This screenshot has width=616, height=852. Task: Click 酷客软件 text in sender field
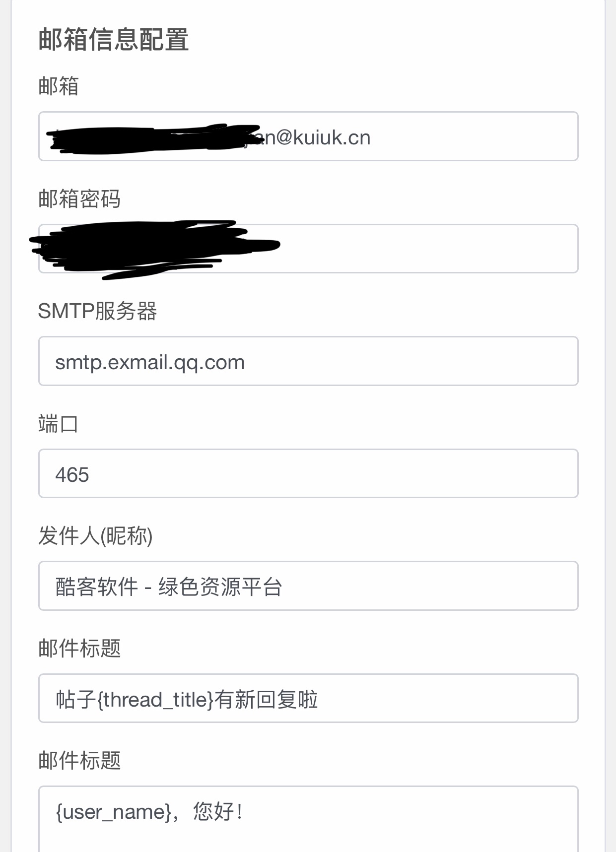click(97, 587)
